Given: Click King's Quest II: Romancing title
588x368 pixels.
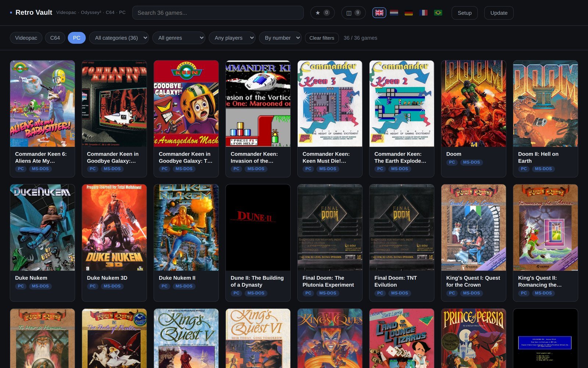Looking at the screenshot, I should coord(540,281).
